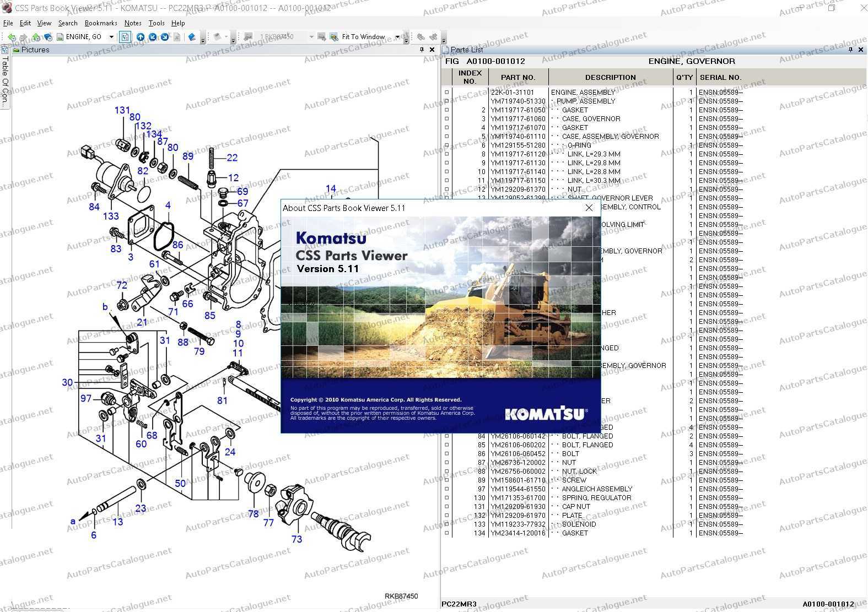Open the Tools menu
The width and height of the screenshot is (868, 612).
pyautogui.click(x=157, y=23)
